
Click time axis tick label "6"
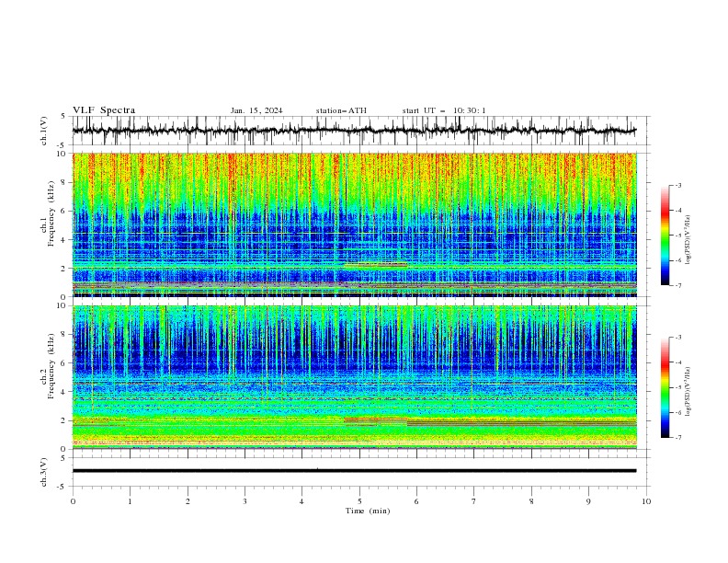point(416,501)
